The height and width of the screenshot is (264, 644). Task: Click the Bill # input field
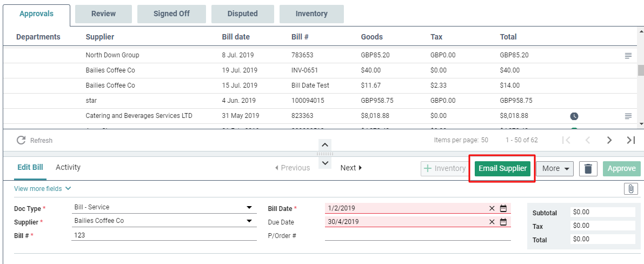point(164,235)
